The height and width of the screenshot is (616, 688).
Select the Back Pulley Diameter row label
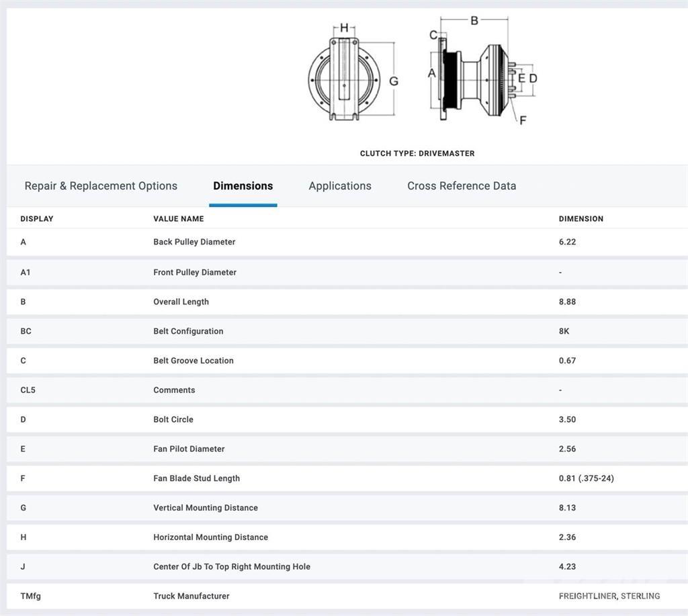[x=194, y=242]
